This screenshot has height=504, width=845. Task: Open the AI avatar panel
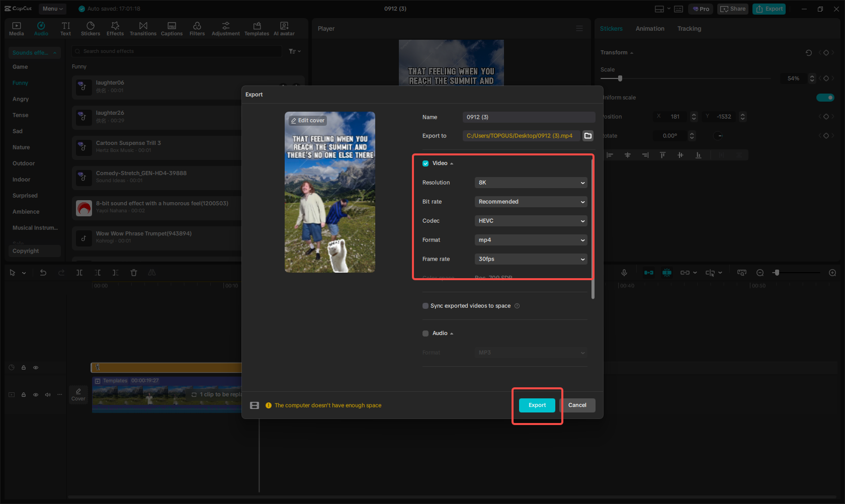[284, 28]
